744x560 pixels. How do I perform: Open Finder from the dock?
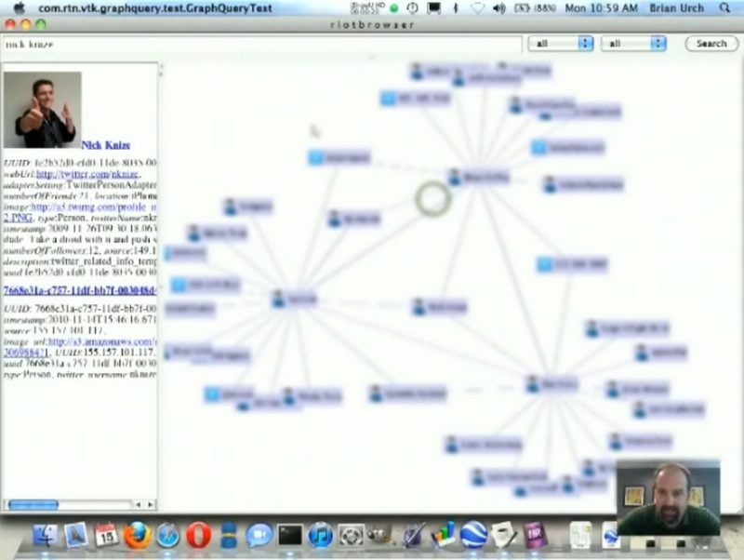(x=45, y=535)
